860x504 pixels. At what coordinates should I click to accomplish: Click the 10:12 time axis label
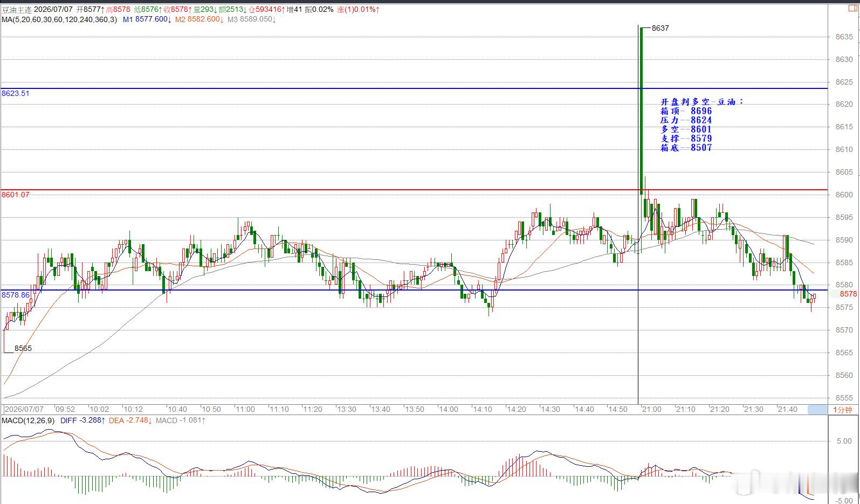pyautogui.click(x=133, y=410)
